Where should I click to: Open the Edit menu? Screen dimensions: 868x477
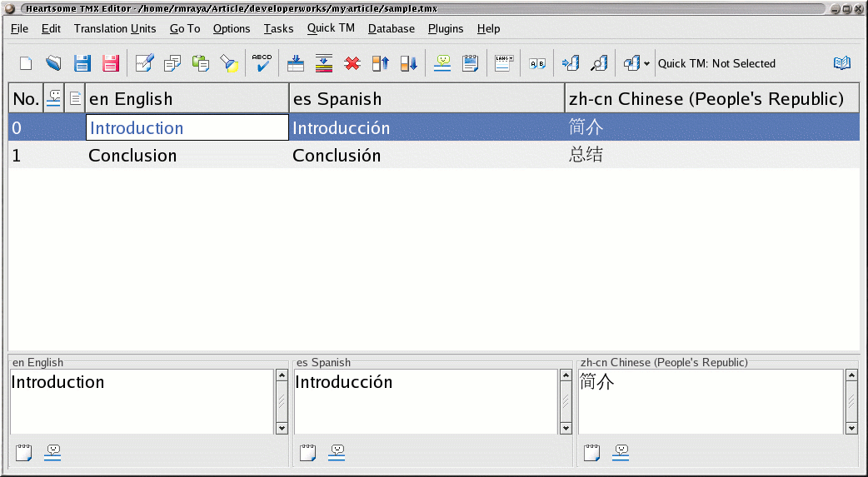[x=51, y=29]
